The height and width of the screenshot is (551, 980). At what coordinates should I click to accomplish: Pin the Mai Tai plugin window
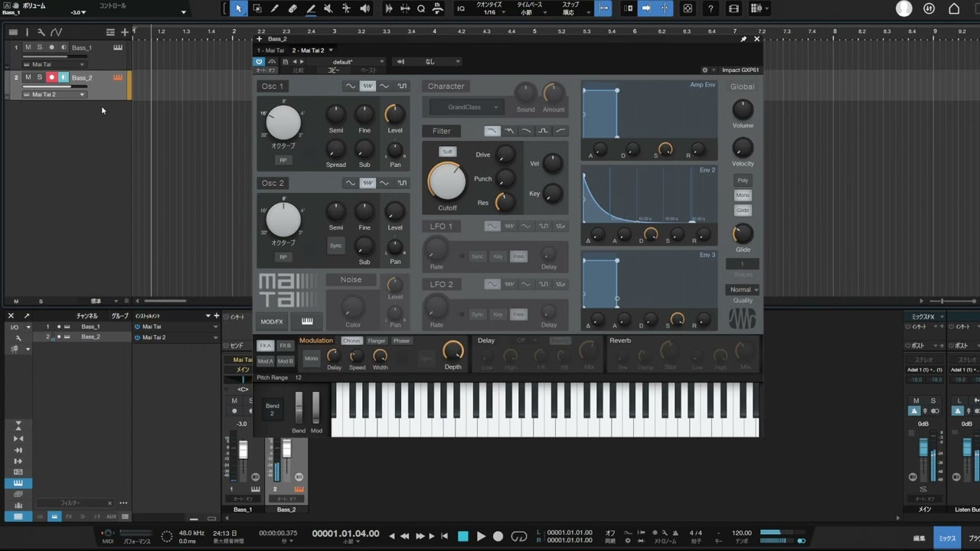(x=743, y=39)
